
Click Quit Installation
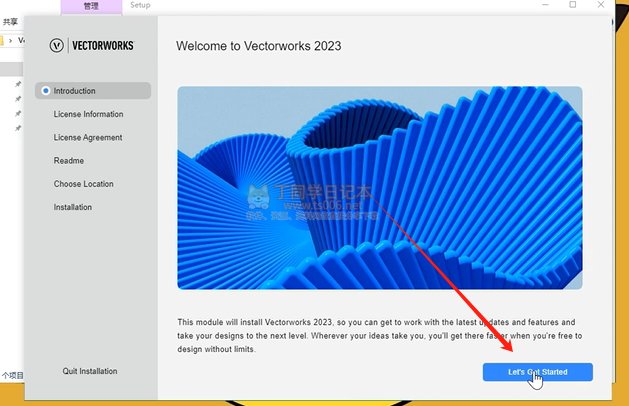click(x=90, y=371)
